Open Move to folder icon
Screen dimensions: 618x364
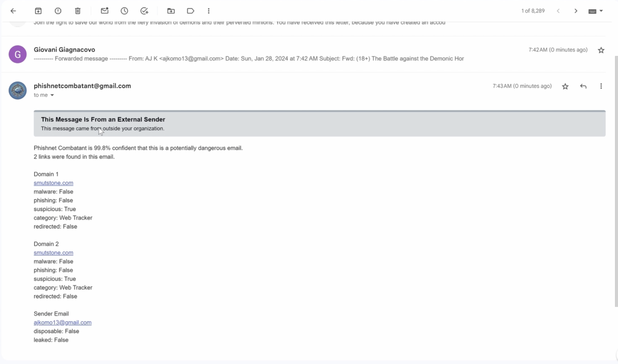coord(171,11)
